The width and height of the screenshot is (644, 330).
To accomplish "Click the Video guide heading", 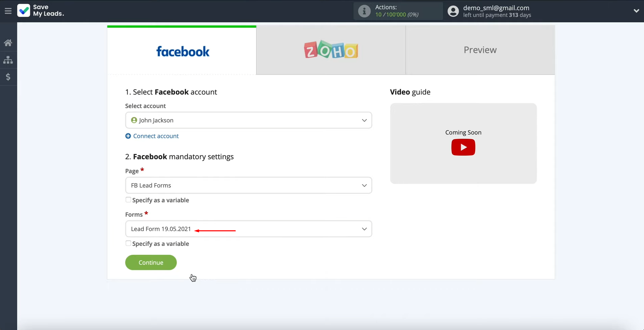I will (x=410, y=92).
